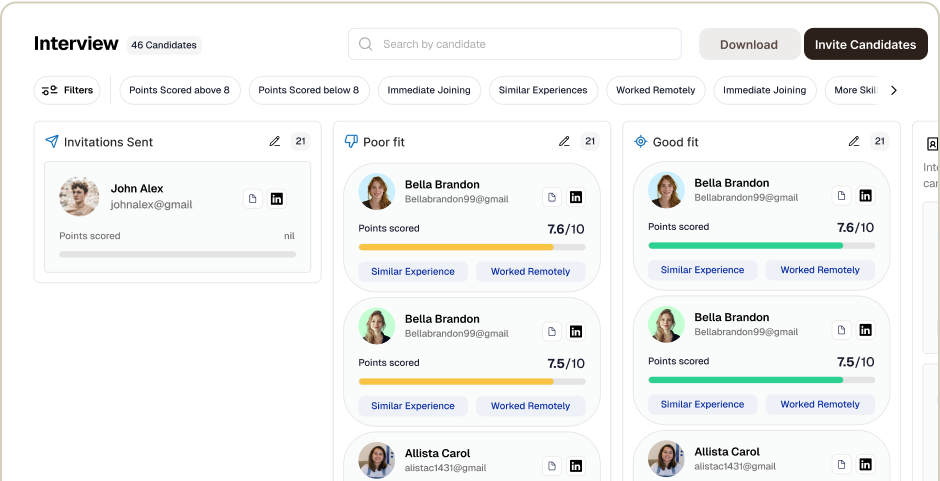
Task: Click the 21 count badge in Invitations Sent header
Action: pyautogui.click(x=301, y=142)
